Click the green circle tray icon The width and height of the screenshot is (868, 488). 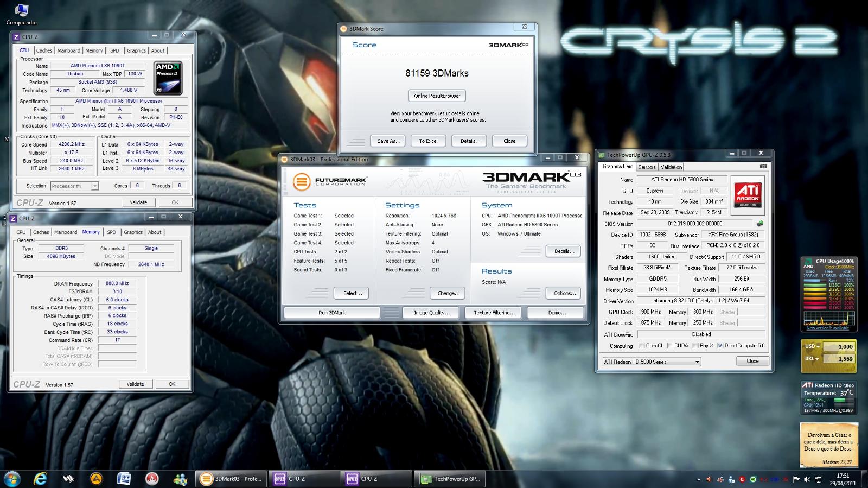(x=753, y=479)
